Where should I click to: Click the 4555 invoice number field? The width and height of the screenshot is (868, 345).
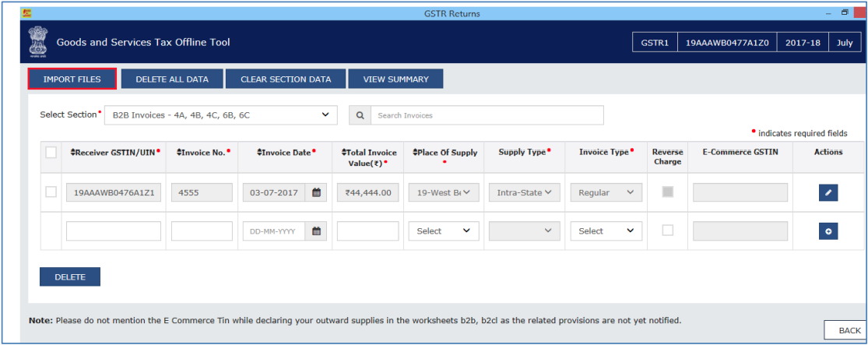(202, 192)
